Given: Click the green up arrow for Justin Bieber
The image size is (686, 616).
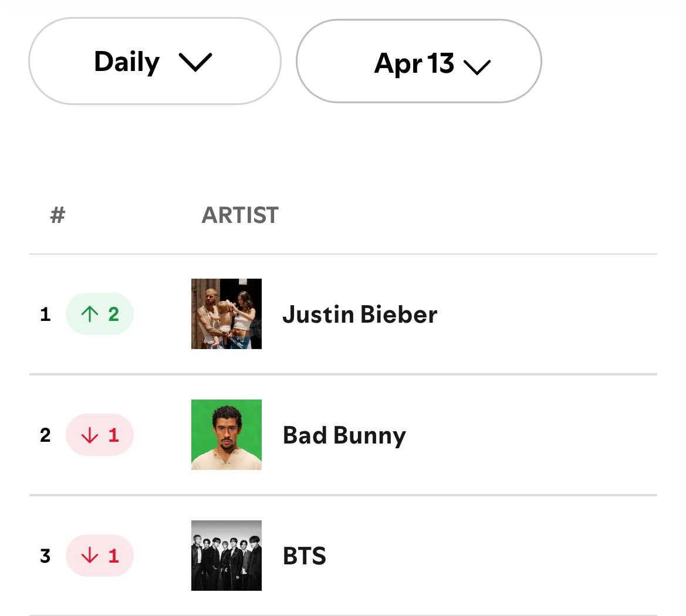Looking at the screenshot, I should (x=89, y=314).
